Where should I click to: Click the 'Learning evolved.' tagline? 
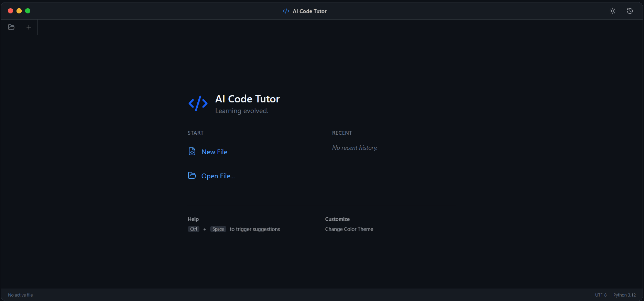coord(242,111)
